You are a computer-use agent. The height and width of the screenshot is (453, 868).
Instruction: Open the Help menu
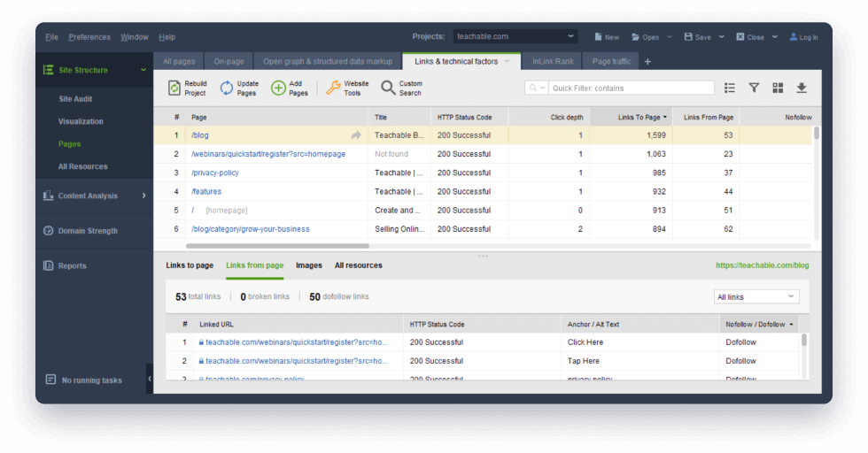tap(167, 37)
